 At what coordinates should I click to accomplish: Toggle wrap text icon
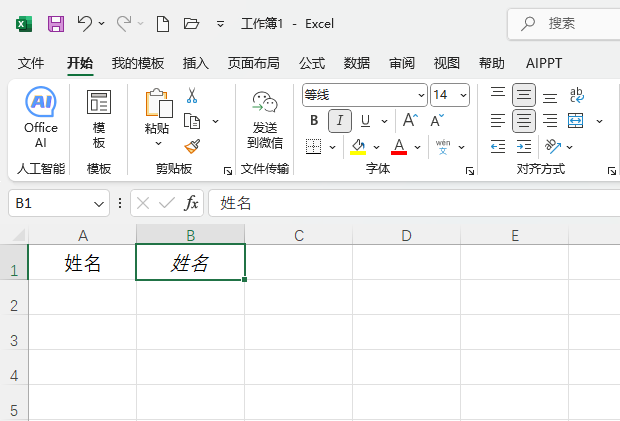[x=577, y=95]
